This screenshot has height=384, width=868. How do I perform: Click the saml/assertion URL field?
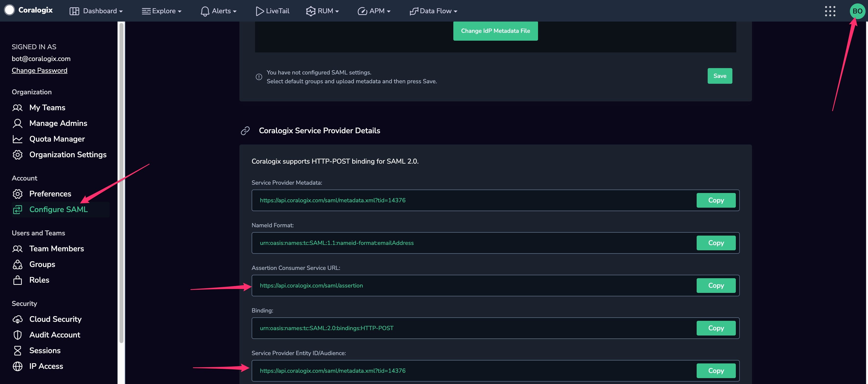495,286
